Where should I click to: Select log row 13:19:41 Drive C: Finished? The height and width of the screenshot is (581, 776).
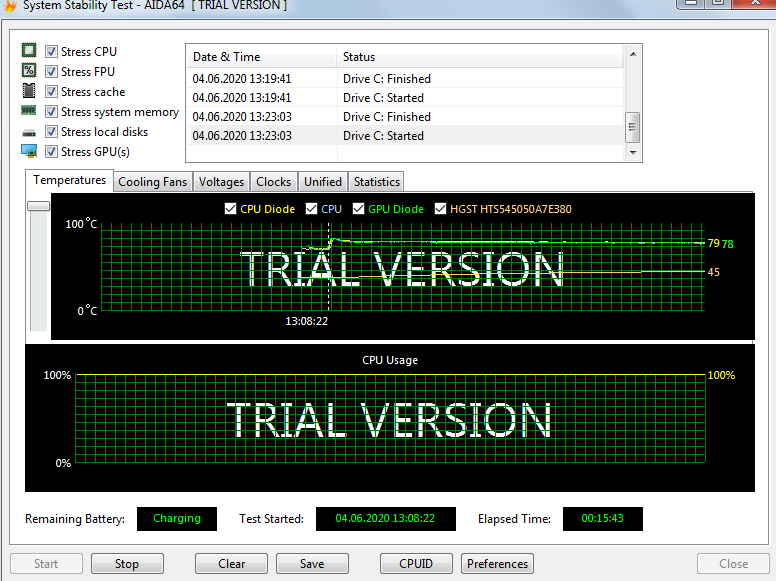pos(405,79)
